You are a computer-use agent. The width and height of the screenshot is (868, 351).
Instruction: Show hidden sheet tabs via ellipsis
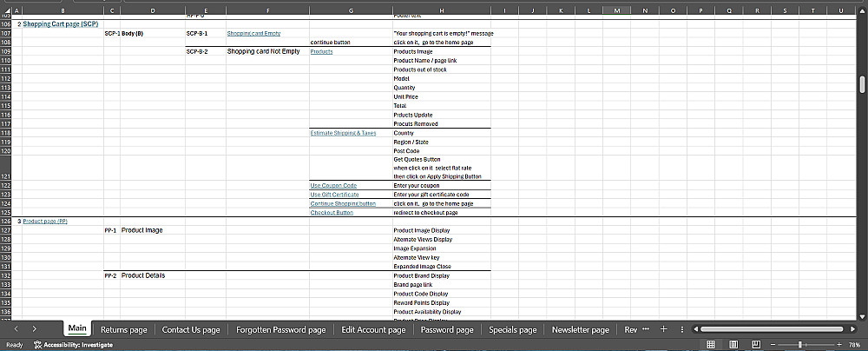[x=646, y=329]
